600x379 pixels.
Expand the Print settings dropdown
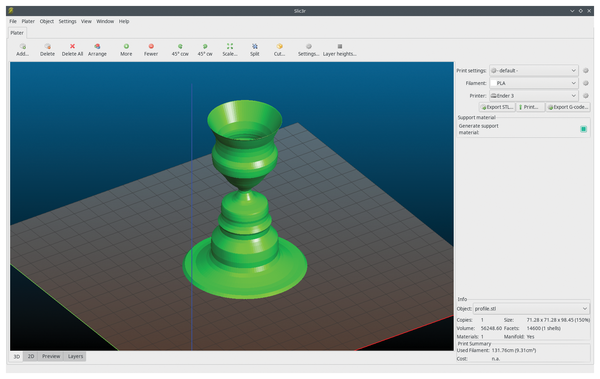(534, 70)
